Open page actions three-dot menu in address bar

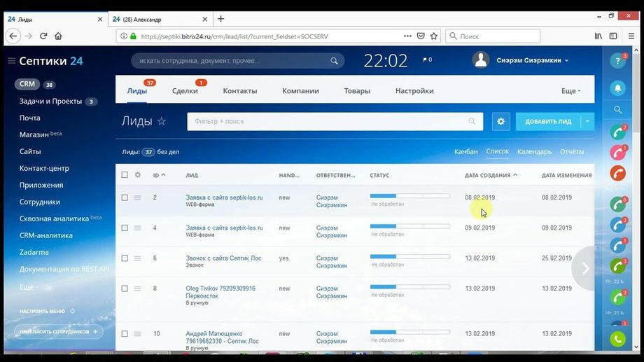click(407, 36)
